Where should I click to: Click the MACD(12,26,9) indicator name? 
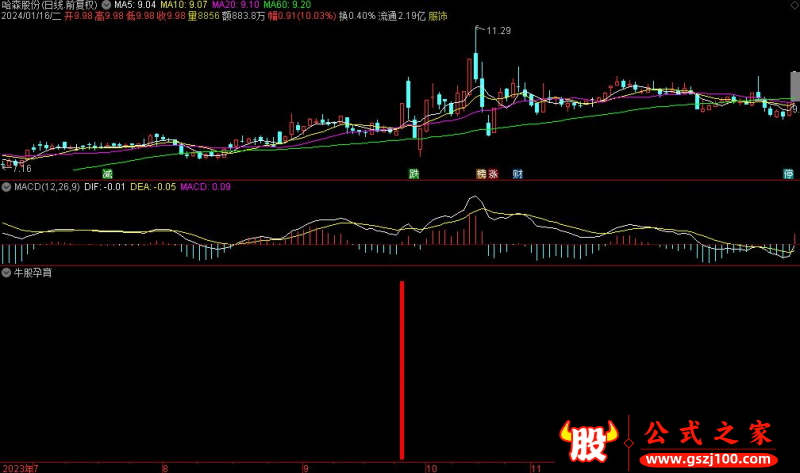click(x=47, y=187)
